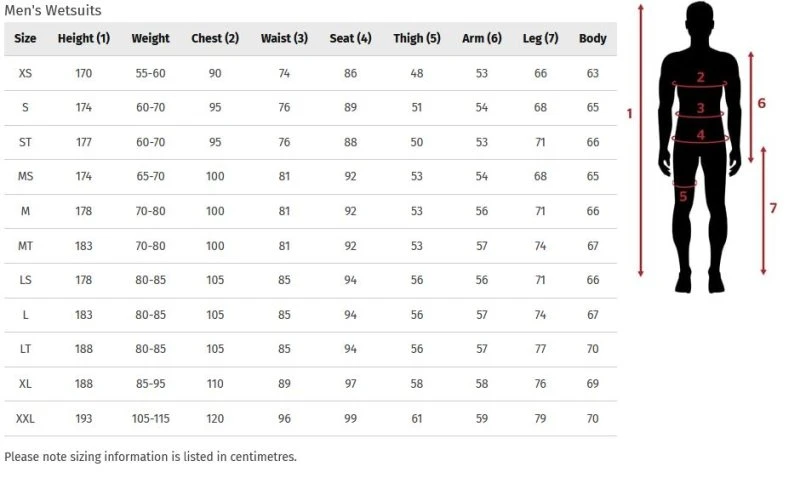
Task: Click the MT size row label
Action: [x=26, y=246]
